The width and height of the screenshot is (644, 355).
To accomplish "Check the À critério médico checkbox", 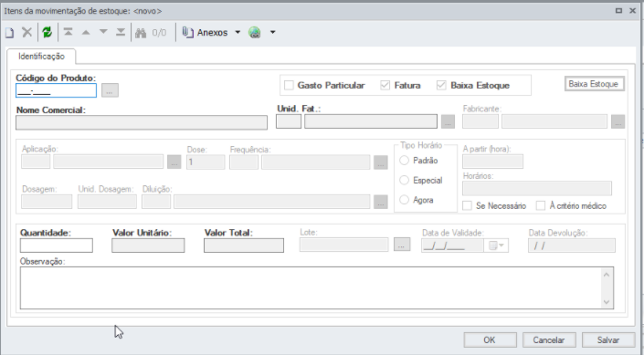I will click(x=541, y=205).
